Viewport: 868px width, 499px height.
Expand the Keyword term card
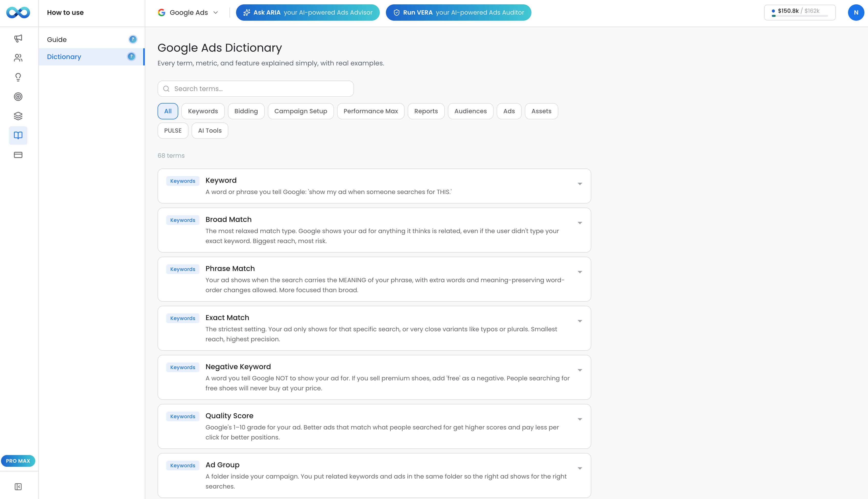click(580, 184)
